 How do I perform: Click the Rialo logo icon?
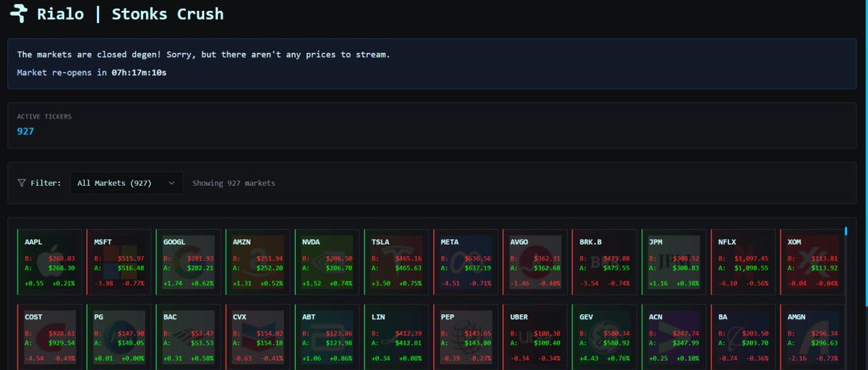pyautogui.click(x=18, y=14)
